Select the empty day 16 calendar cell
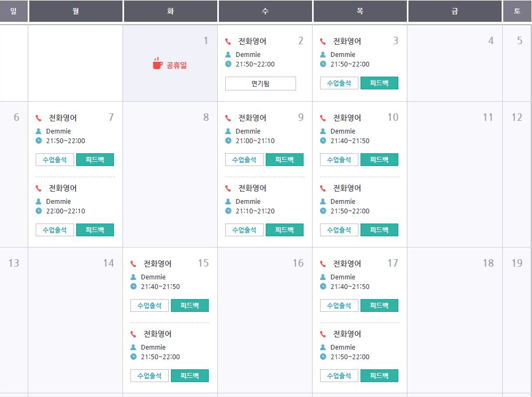Image resolution: width=532 pixels, height=397 pixels. (x=265, y=319)
